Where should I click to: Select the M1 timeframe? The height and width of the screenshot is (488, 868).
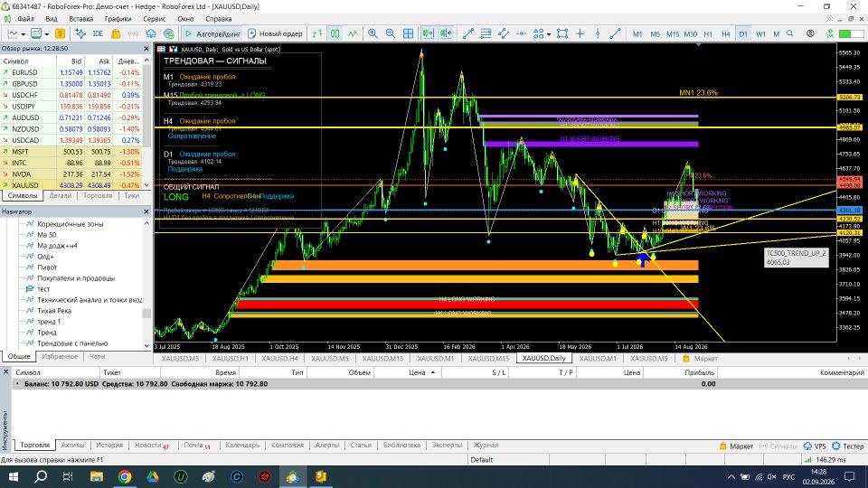pos(637,33)
